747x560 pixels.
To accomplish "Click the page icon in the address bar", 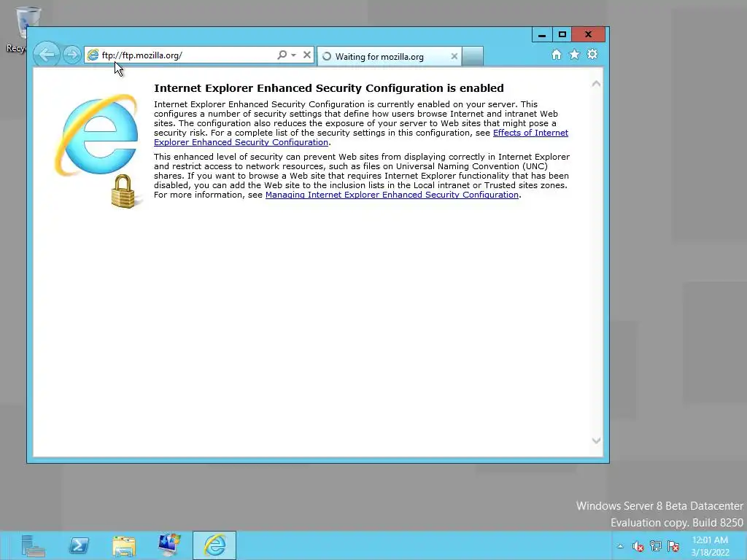I will [x=93, y=55].
